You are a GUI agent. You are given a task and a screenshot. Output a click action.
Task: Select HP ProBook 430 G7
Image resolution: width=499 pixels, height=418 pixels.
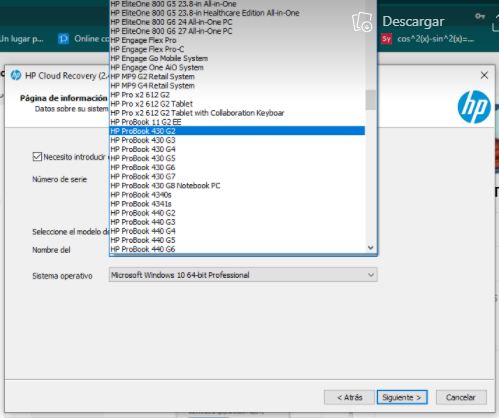(x=237, y=176)
